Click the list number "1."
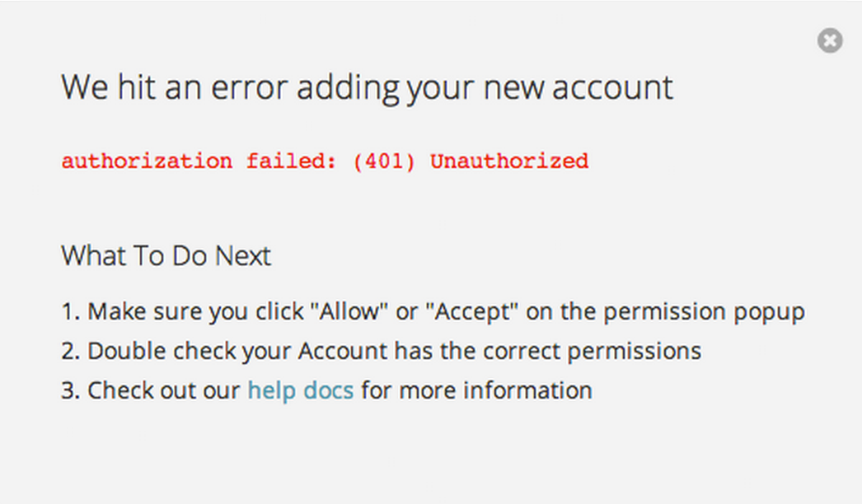This screenshot has height=504, width=862. (x=71, y=311)
